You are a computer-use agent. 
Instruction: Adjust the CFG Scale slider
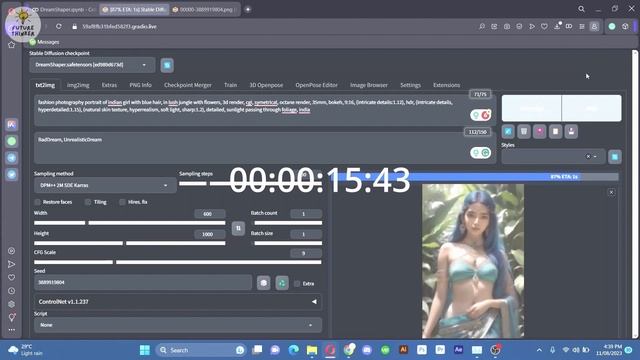click(178, 262)
